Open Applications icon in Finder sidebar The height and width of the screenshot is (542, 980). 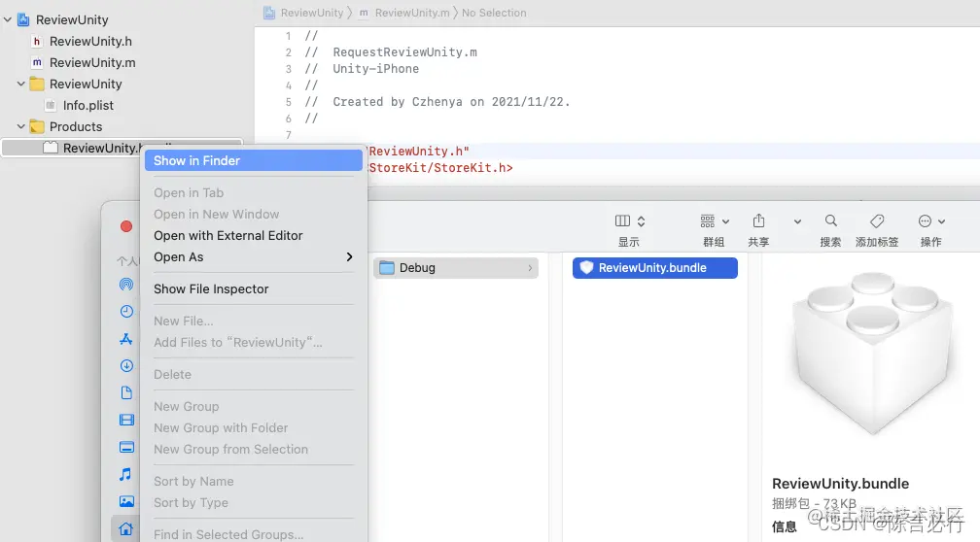tap(126, 339)
